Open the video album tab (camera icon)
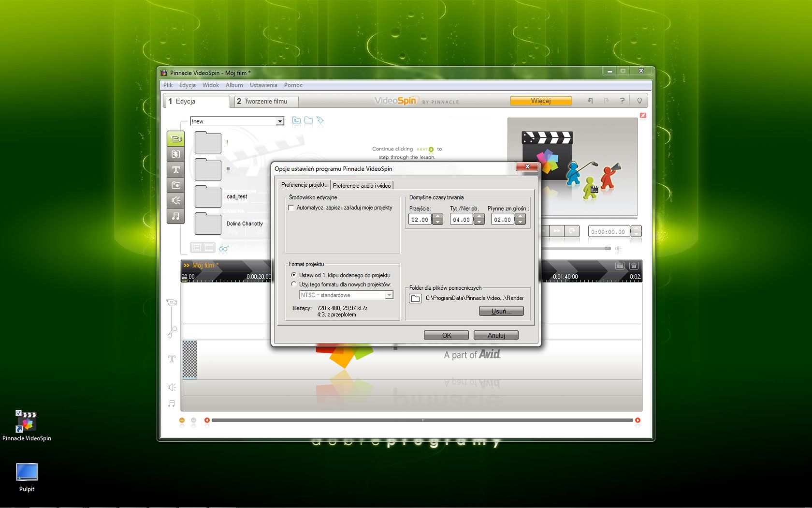 tap(176, 139)
